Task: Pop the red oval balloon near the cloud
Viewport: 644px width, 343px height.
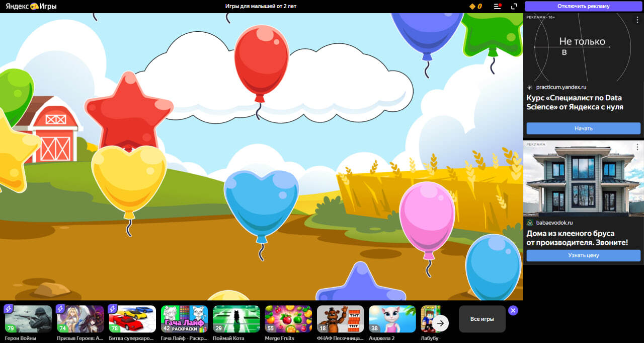Action: (x=261, y=59)
